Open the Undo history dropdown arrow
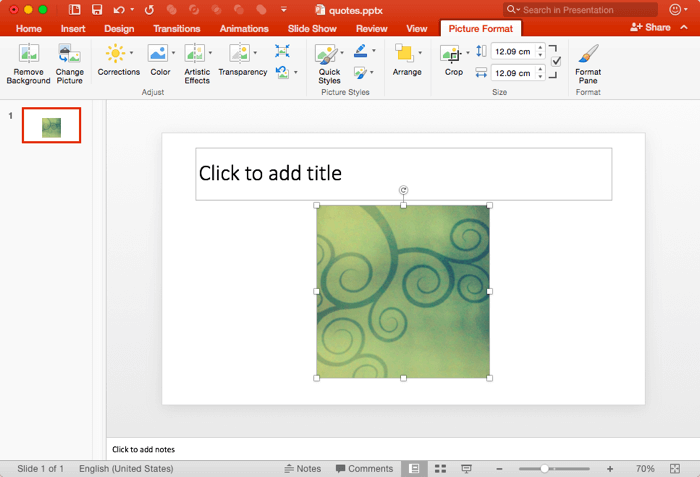Viewport: 700px width, 477px height. click(x=132, y=9)
